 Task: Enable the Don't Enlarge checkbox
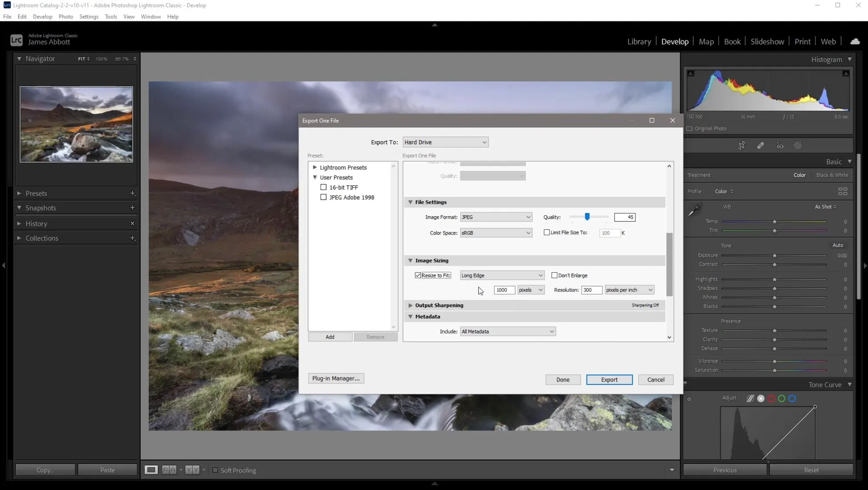coord(554,275)
